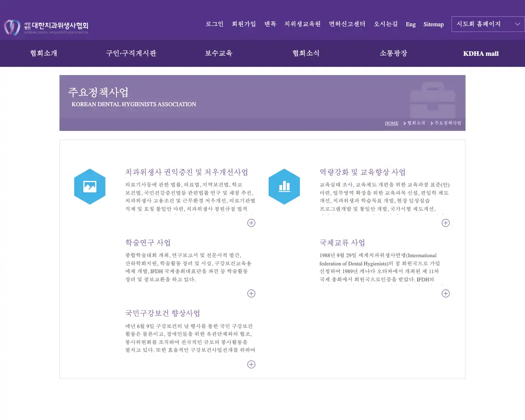This screenshot has width=525, height=420.
Task: Expand the 국제교류 사업 details
Action: [x=445, y=293]
